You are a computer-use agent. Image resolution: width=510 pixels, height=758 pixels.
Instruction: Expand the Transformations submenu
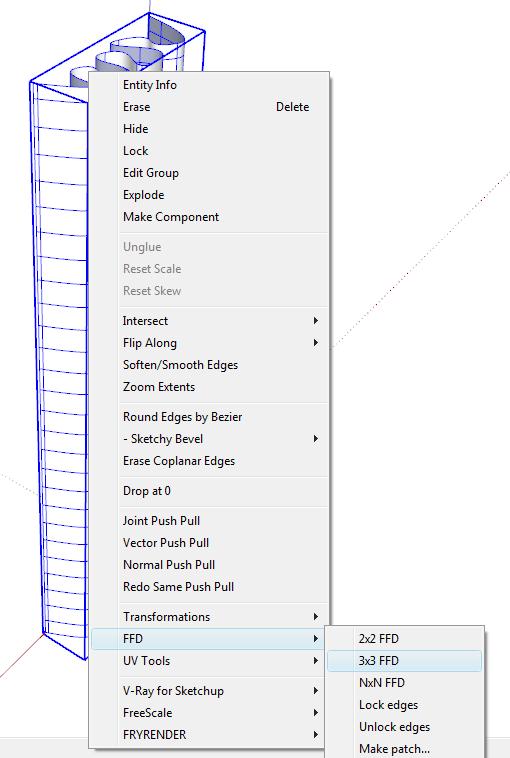tap(210, 616)
